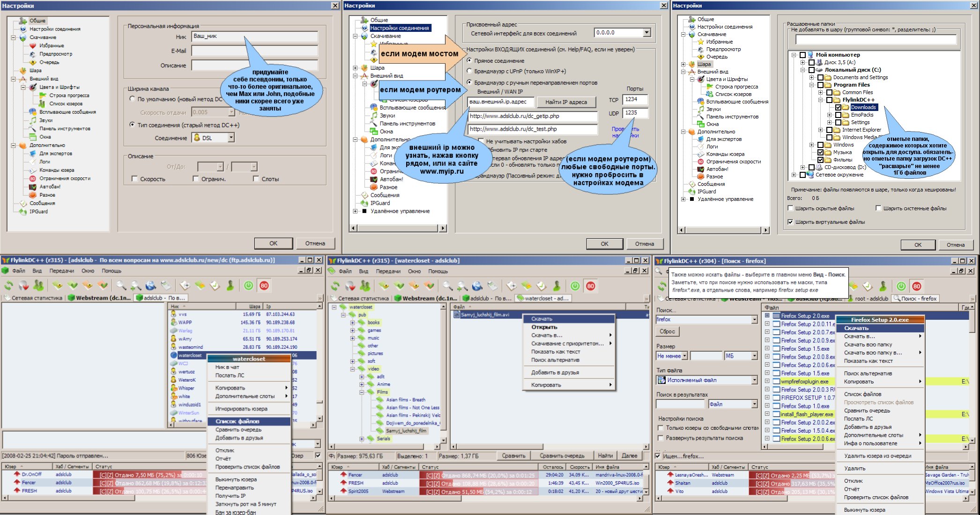Open the Исполняемый файл file type dropdown
The image size is (980, 515).
(754, 380)
